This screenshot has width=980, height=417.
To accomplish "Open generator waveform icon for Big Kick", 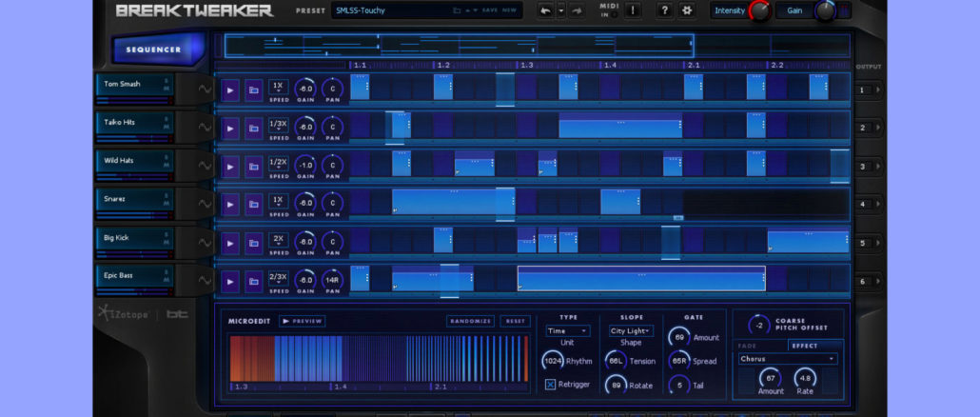I will pos(205,243).
